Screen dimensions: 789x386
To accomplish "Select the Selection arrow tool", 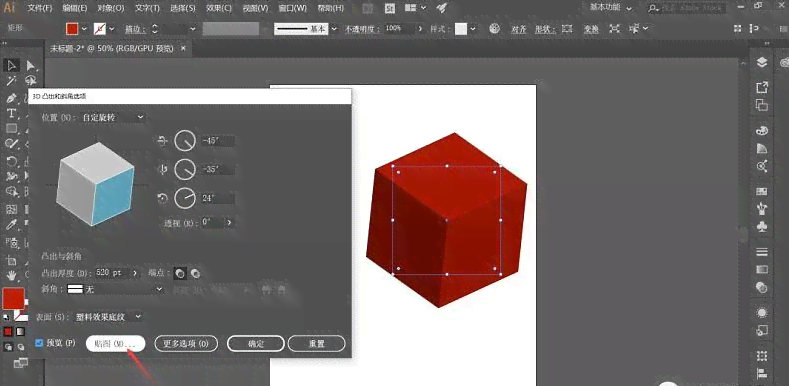I will (x=11, y=65).
